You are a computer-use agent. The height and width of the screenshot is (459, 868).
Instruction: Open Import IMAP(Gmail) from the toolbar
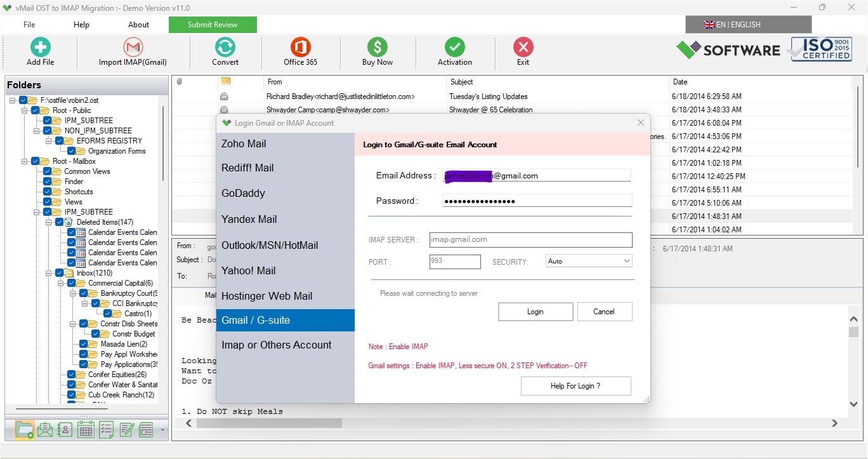pos(133,47)
